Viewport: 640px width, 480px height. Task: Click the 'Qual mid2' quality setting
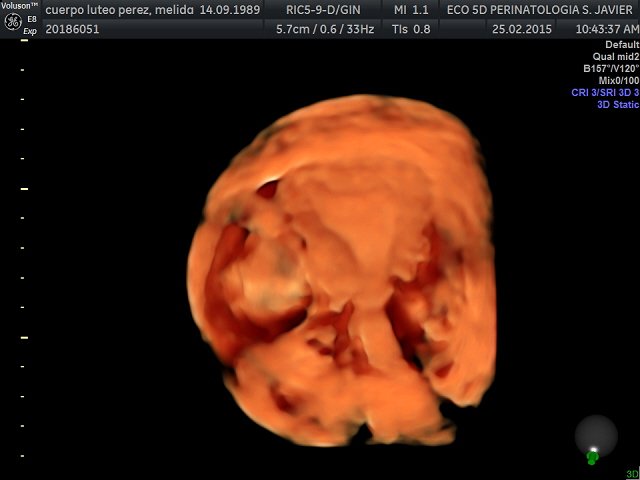coord(616,57)
